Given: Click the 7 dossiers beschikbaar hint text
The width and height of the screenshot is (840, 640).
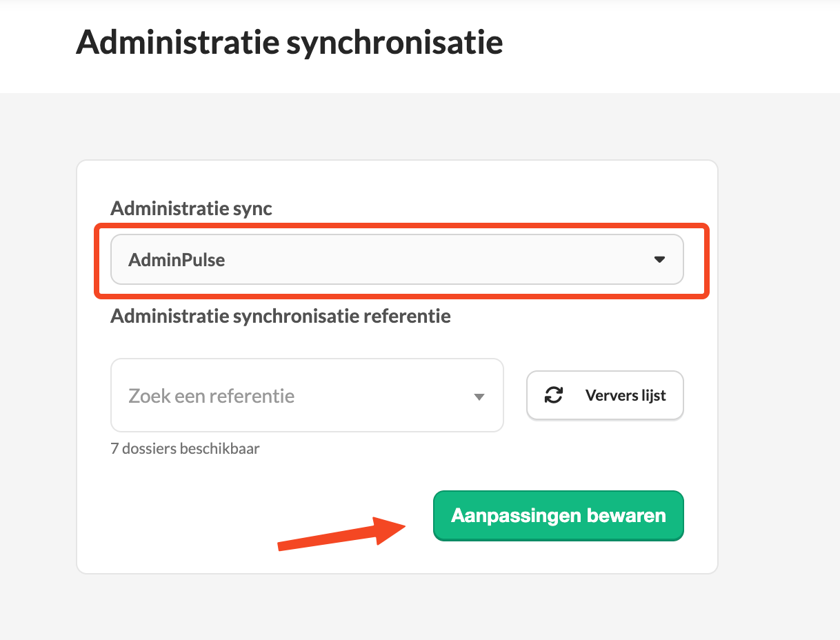Looking at the screenshot, I should [x=185, y=449].
